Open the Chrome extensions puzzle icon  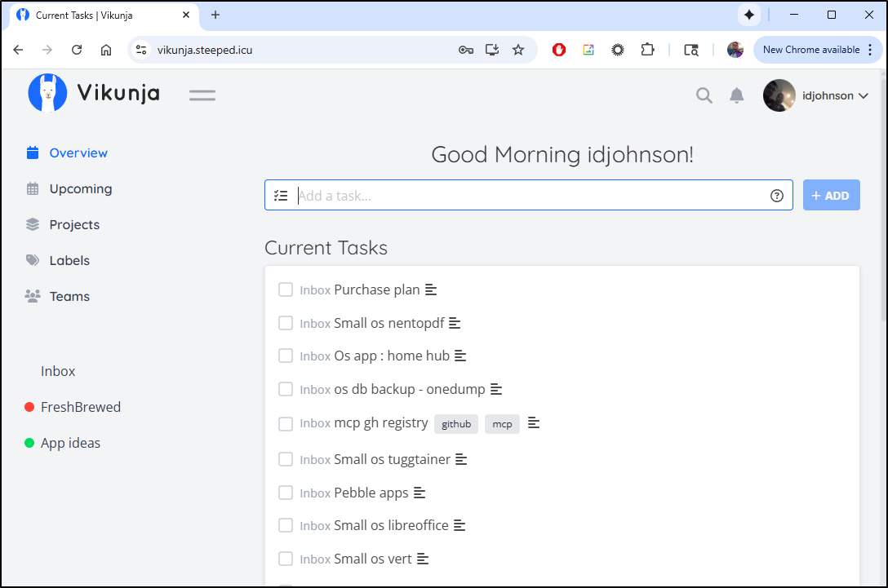point(647,50)
